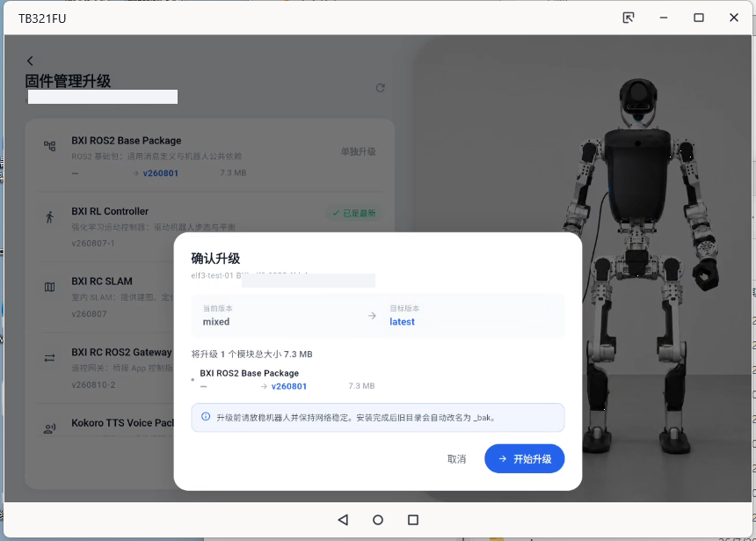This screenshot has height=541, width=756.
Task: Click v260801 version link in the dialog
Action: (x=289, y=386)
